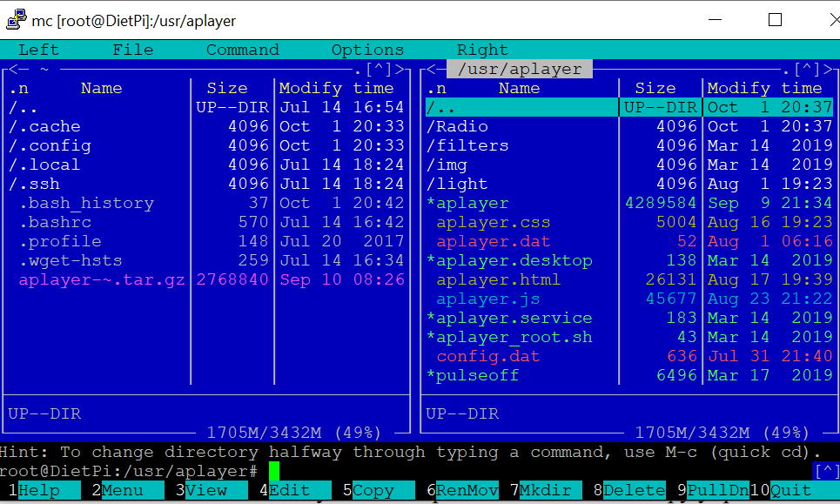The image size is (840, 504).
Task: Click left panel history back arrow
Action: click(13, 69)
